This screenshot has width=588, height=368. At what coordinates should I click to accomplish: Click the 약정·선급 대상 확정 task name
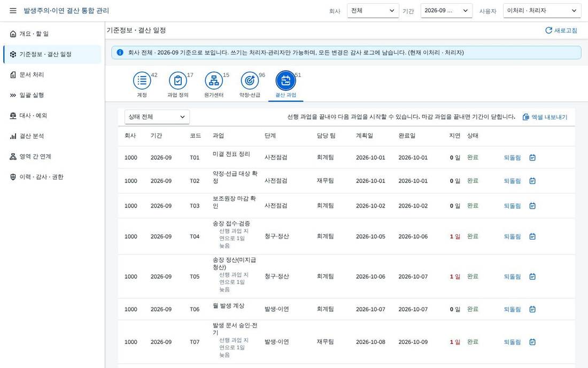click(x=235, y=178)
